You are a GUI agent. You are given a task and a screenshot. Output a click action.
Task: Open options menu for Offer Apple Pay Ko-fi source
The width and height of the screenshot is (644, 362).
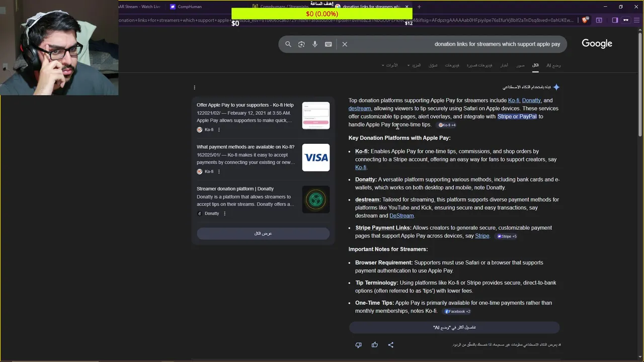click(219, 130)
